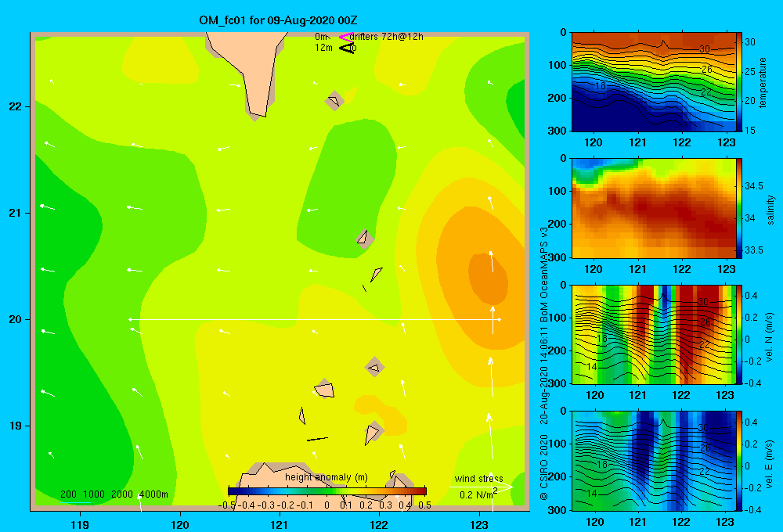783x532 pixels.
Task: Click longitude label 121 on main map axis
Action: pos(280,524)
